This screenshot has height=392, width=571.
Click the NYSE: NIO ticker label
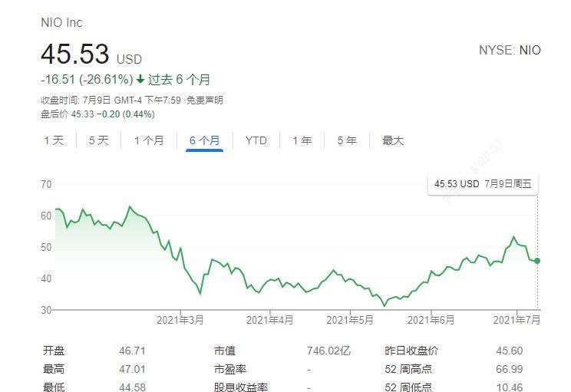click(x=510, y=50)
